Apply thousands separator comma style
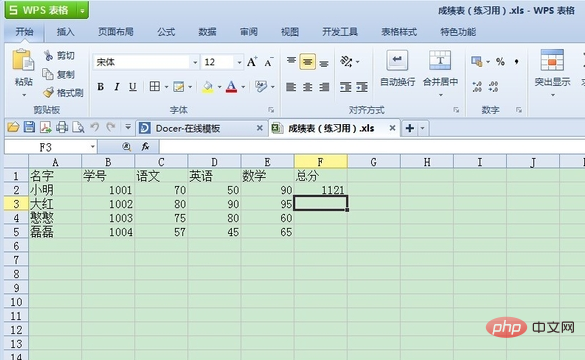This screenshot has height=360, width=585. tap(517, 62)
